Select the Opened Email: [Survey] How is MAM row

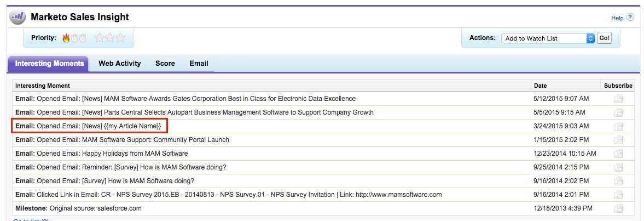click(105, 180)
